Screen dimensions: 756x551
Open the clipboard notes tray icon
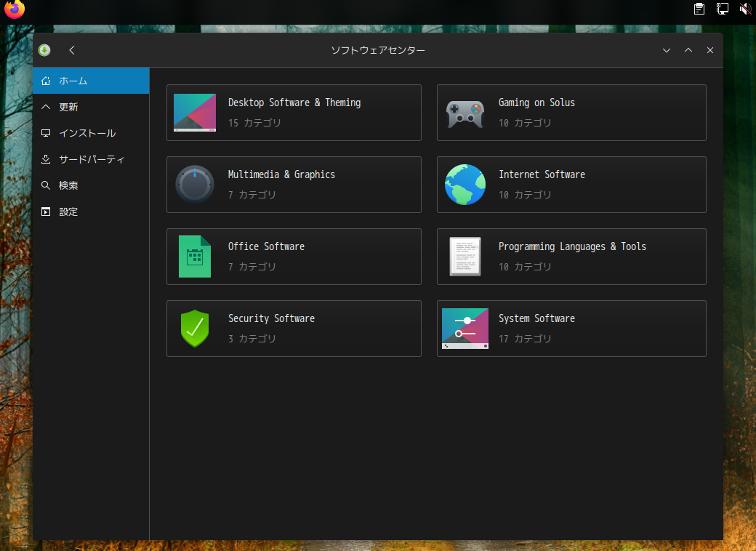[x=699, y=9]
